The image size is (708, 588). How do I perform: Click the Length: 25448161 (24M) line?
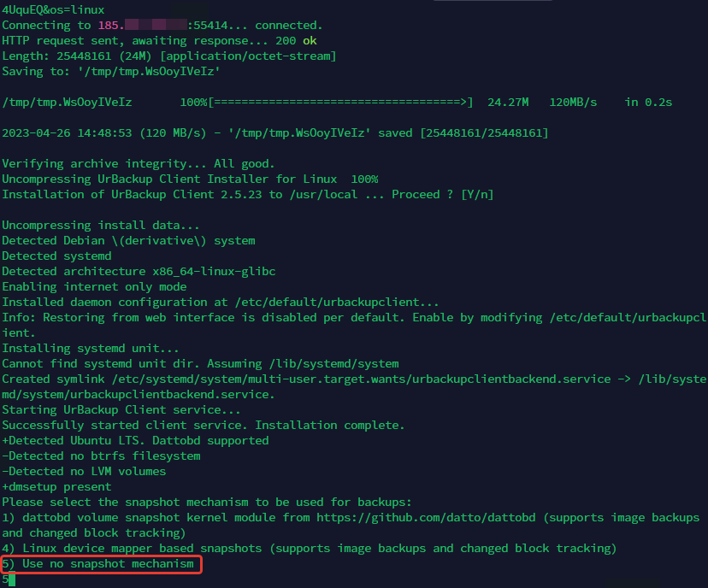pyautogui.click(x=168, y=56)
